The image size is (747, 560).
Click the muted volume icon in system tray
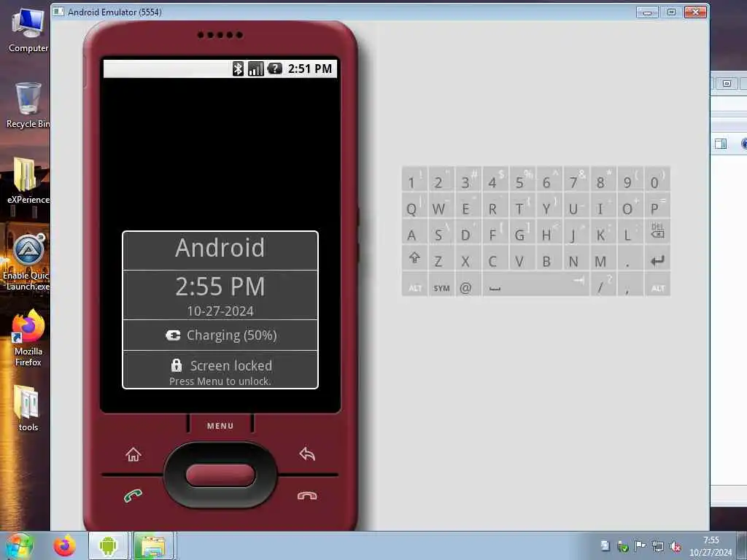pyautogui.click(x=675, y=547)
